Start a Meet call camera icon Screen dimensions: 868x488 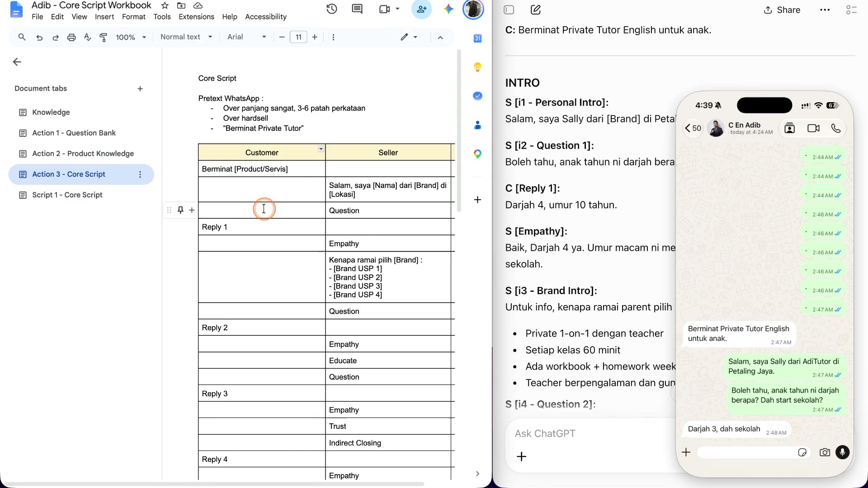click(x=385, y=9)
